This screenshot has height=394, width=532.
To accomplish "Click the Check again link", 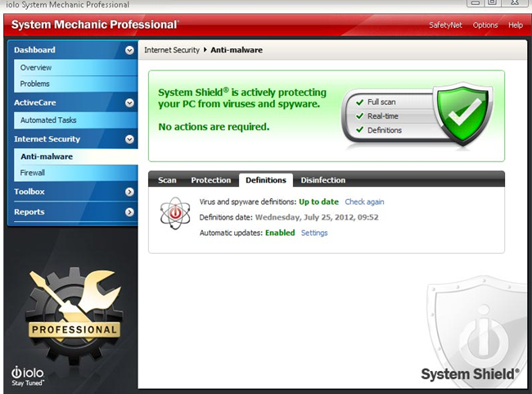I will [x=364, y=202].
